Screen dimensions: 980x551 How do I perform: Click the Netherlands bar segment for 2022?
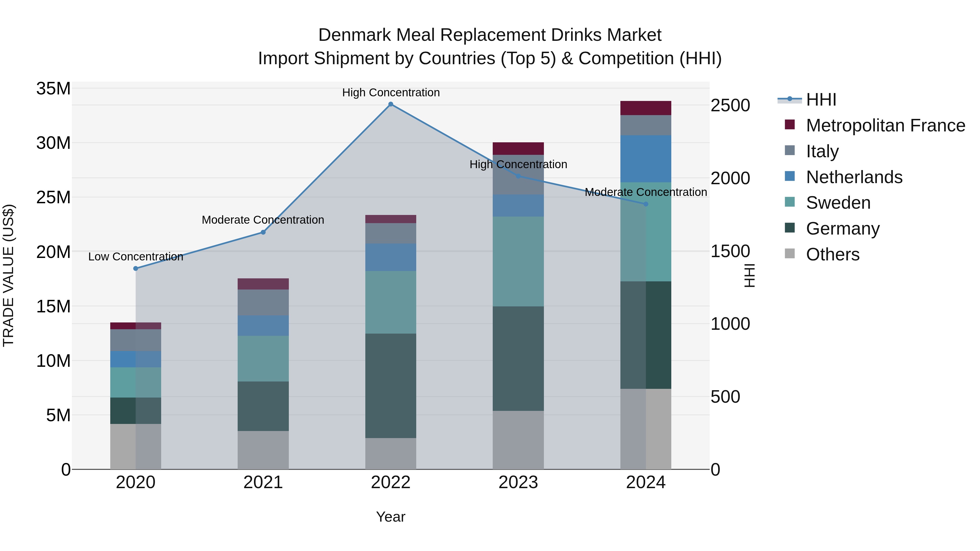click(x=391, y=257)
